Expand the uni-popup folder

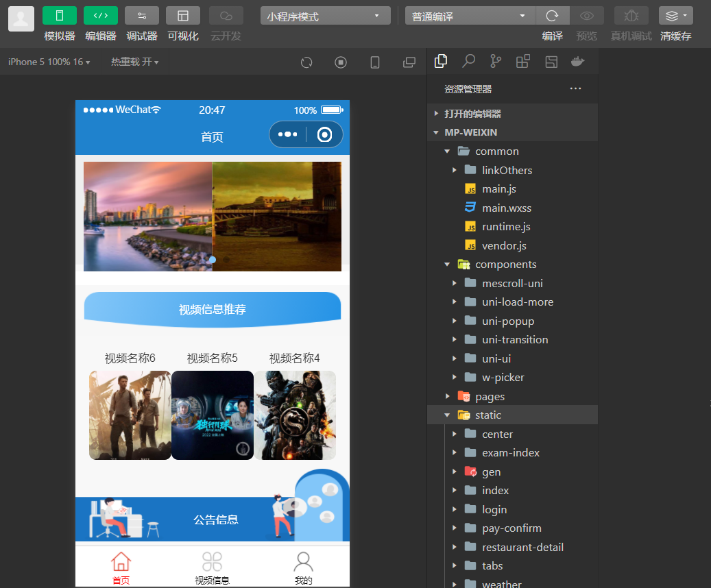pyautogui.click(x=512, y=321)
